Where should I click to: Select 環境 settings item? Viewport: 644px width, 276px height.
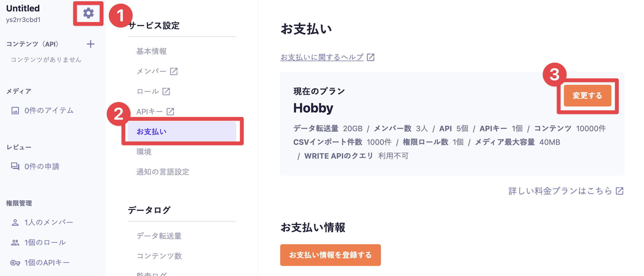click(144, 152)
